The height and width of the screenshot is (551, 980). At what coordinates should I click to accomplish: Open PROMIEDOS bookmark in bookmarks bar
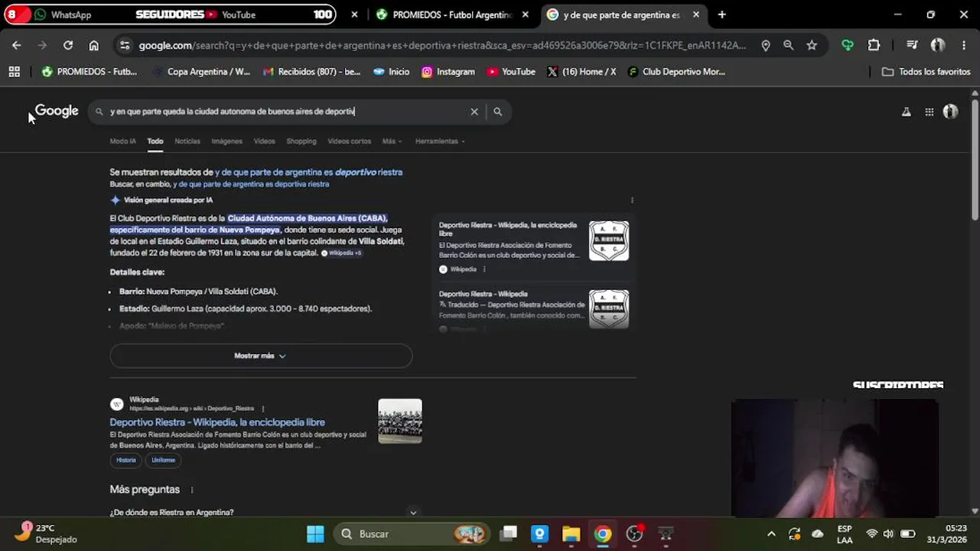tap(90, 72)
